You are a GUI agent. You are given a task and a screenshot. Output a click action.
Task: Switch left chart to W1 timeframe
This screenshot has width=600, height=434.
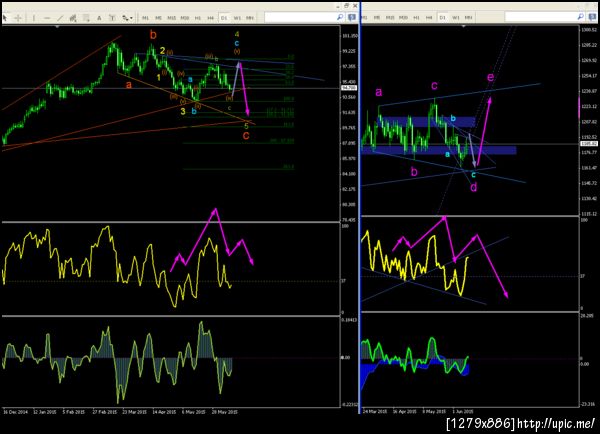(237, 18)
